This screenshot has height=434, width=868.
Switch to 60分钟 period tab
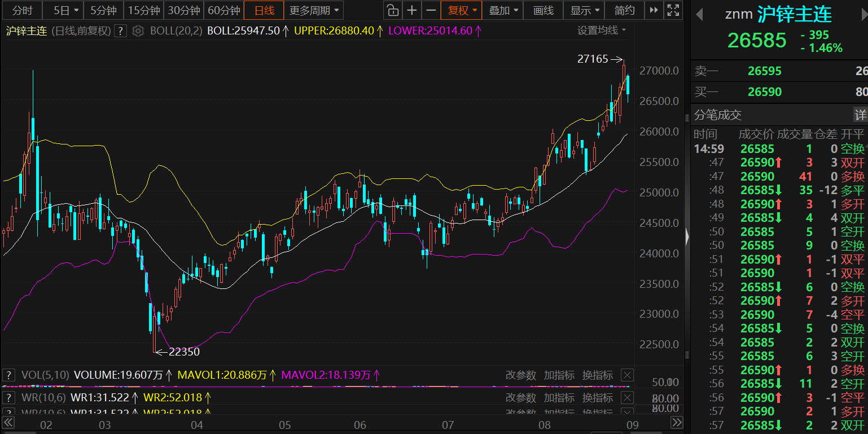pos(223,10)
